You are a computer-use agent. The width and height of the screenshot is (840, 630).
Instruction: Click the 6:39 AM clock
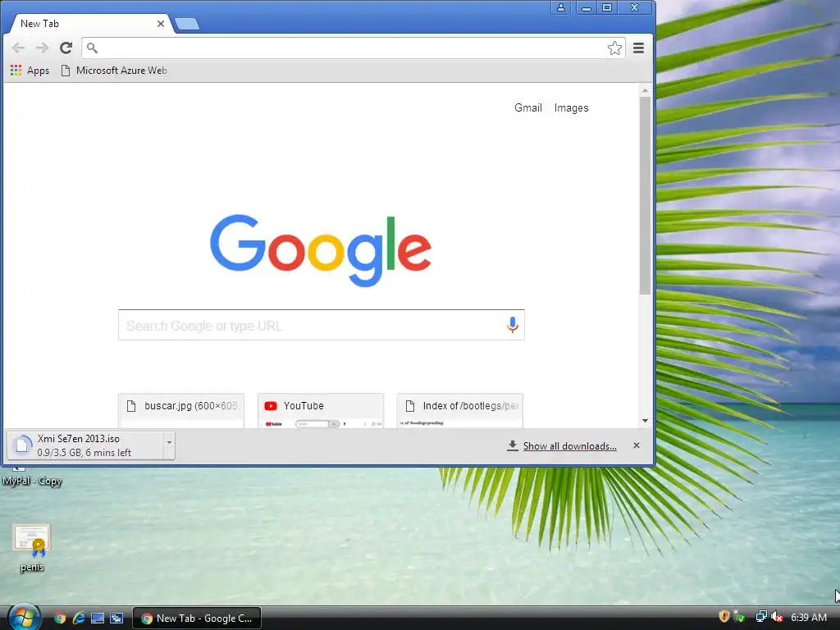[809, 617]
